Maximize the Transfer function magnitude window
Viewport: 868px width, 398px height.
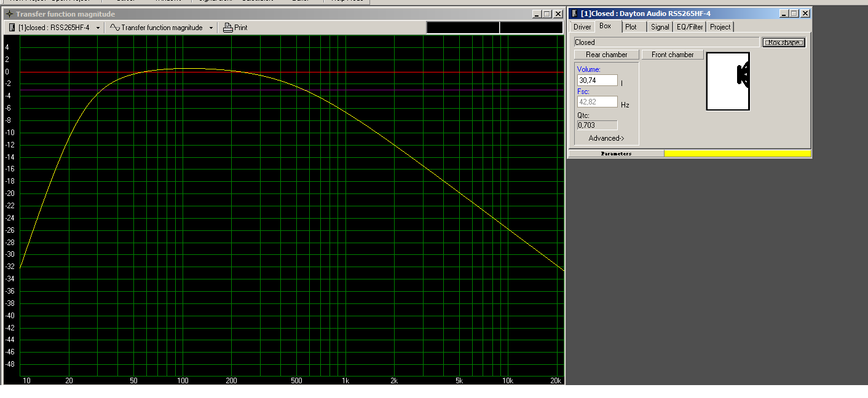coord(546,14)
